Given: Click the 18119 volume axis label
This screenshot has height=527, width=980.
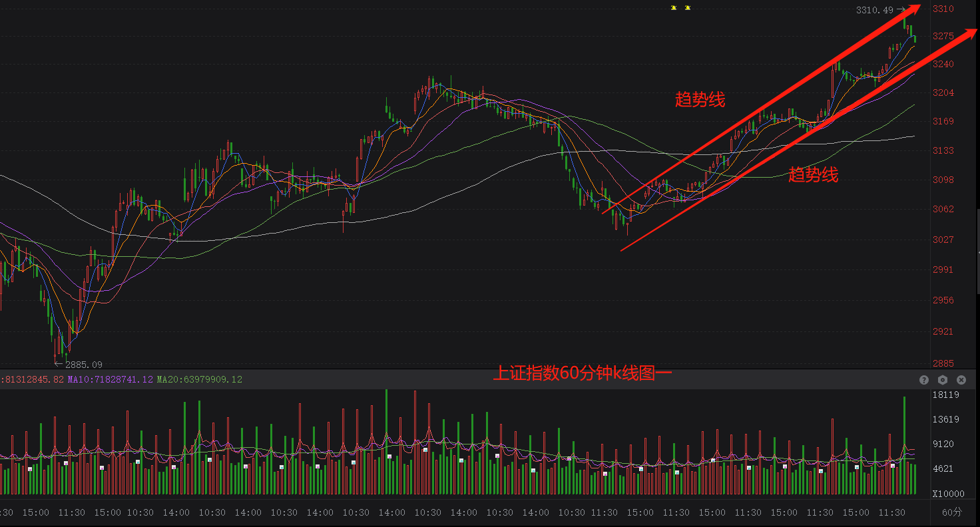Looking at the screenshot, I should (x=945, y=395).
